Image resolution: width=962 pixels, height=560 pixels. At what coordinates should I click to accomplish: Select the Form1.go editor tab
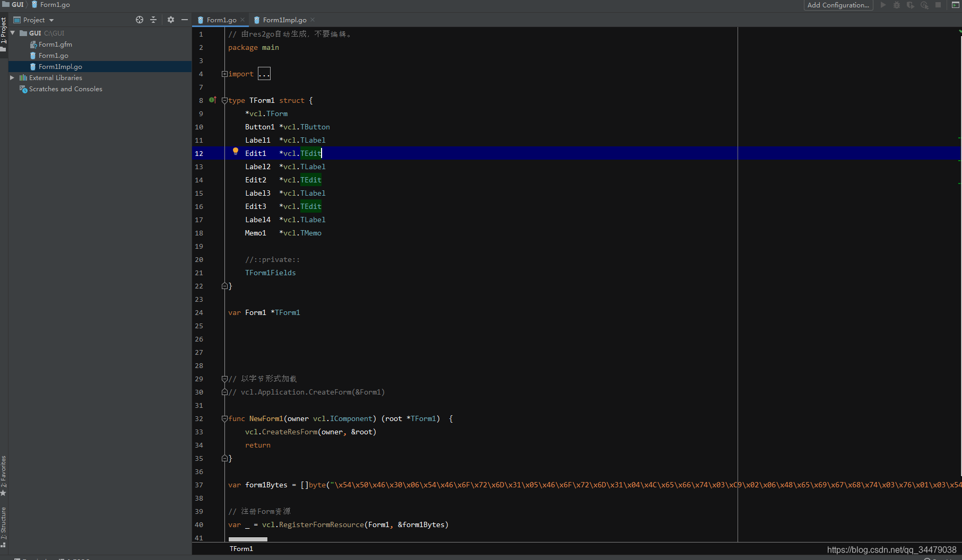(221, 20)
